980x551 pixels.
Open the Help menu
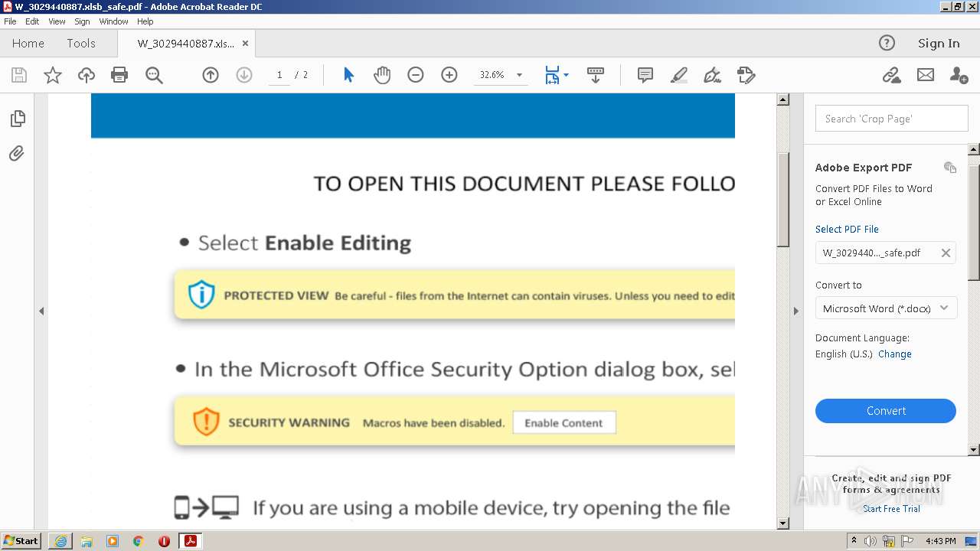[145, 21]
